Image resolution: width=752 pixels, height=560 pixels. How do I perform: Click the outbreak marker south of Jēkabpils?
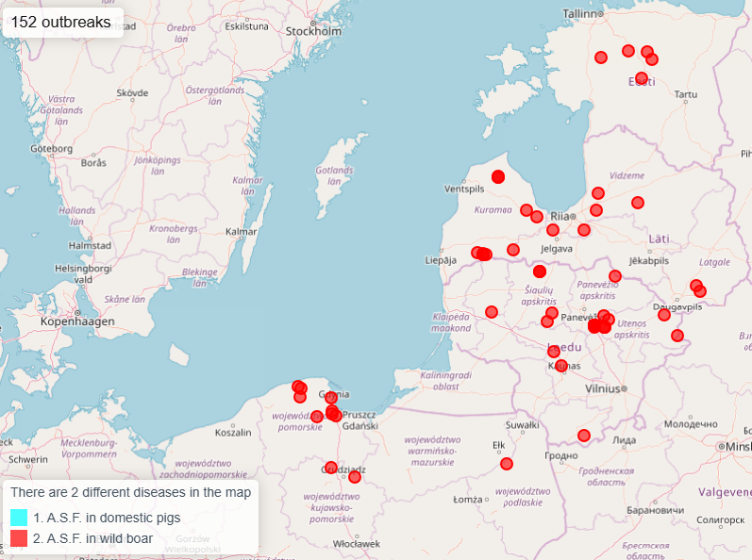point(615,276)
